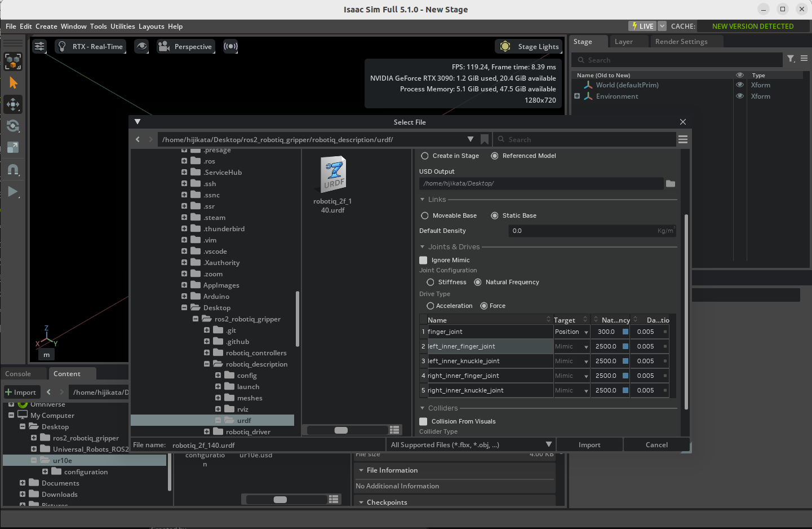Switch to the Render Settings tab
The width and height of the screenshot is (812, 529).
(680, 41)
